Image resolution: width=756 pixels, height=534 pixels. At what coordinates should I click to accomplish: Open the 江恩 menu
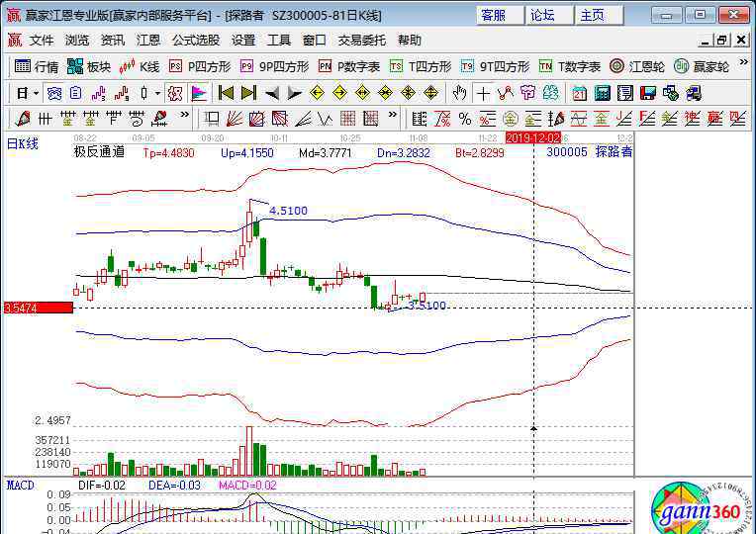(148, 41)
